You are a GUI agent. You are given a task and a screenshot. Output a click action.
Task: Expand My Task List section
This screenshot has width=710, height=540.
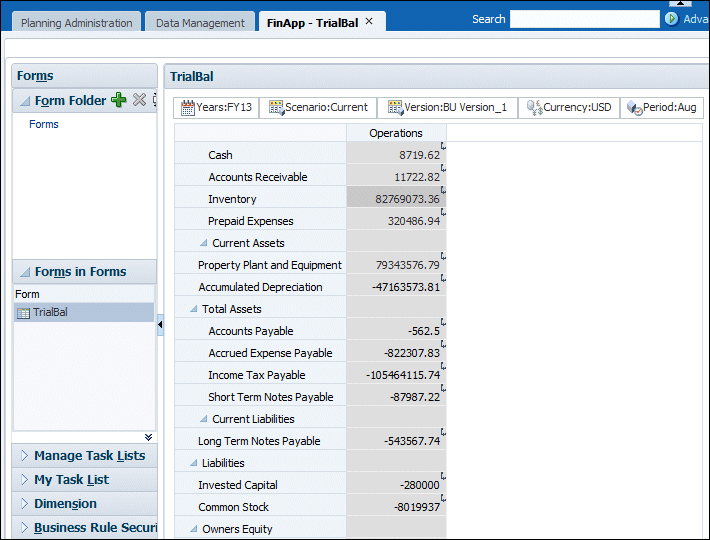pos(24,479)
